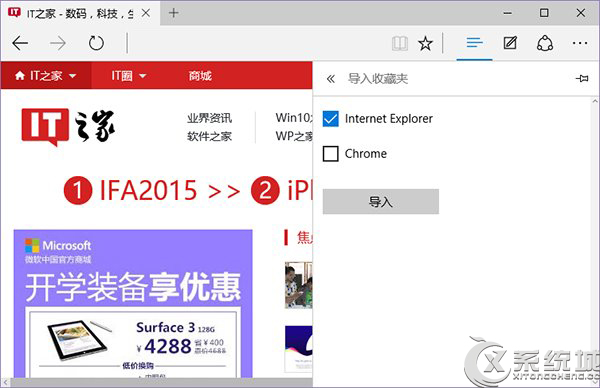This screenshot has height=388, width=600.
Task: Open the More actions ellipsis menu
Action: (580, 43)
